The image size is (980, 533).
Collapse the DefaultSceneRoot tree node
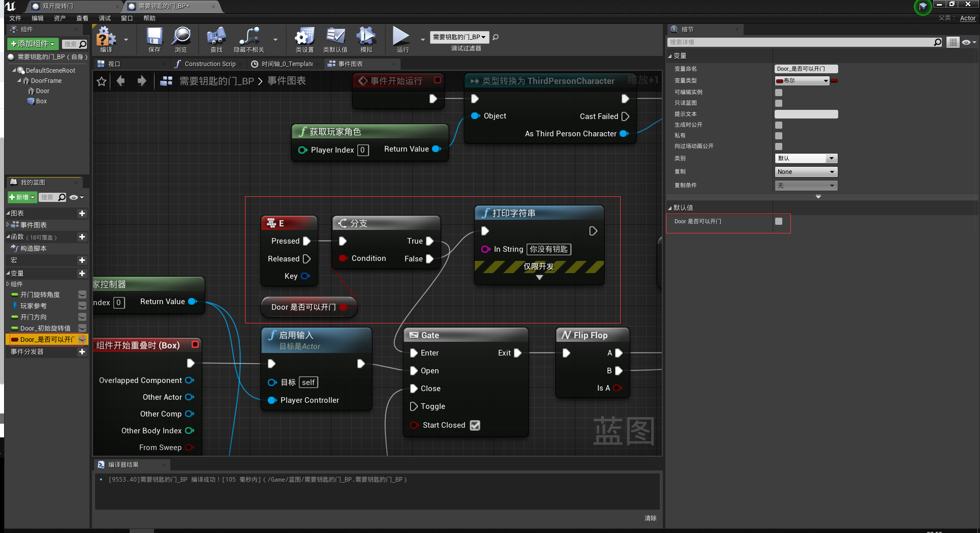tap(14, 71)
